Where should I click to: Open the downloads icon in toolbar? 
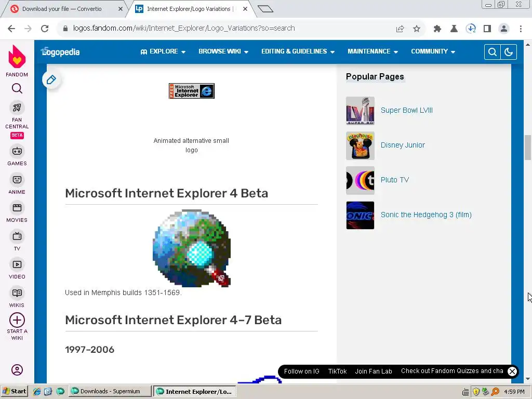471,29
